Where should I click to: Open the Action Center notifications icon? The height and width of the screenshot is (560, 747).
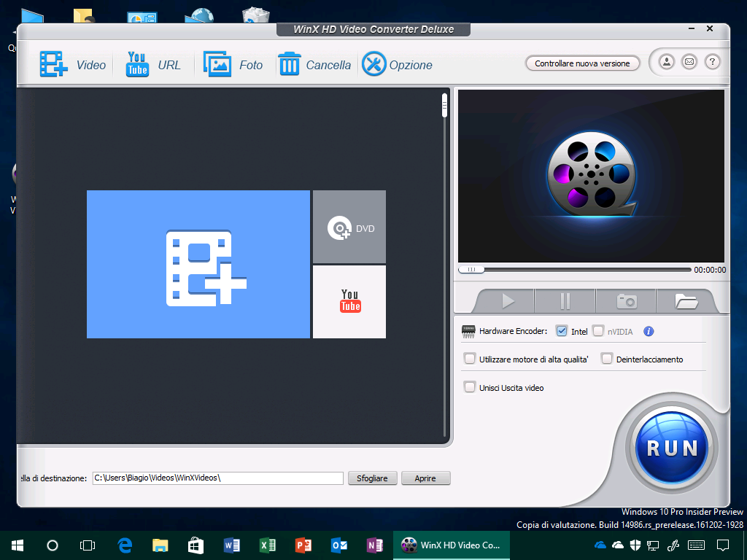723,545
